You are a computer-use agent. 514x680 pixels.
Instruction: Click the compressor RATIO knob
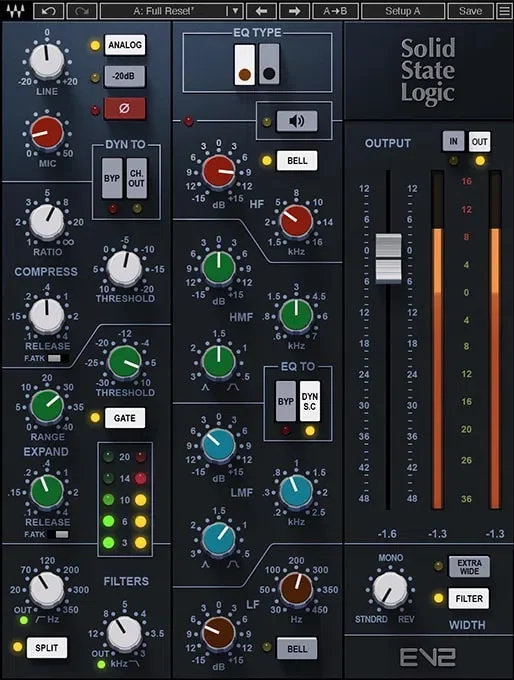47,222
